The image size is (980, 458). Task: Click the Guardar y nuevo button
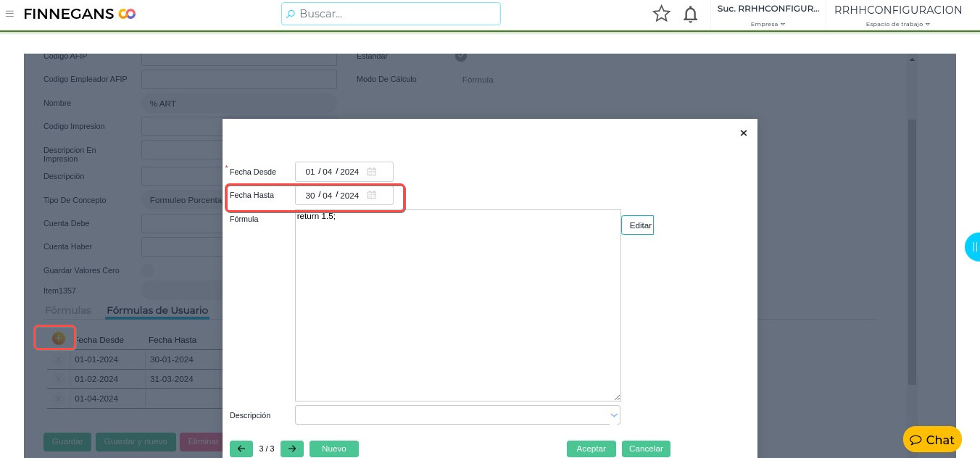click(136, 441)
